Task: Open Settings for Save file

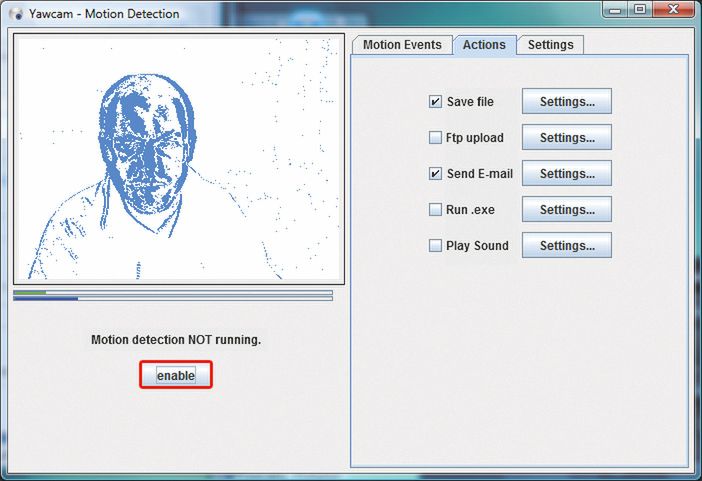Action: point(567,101)
